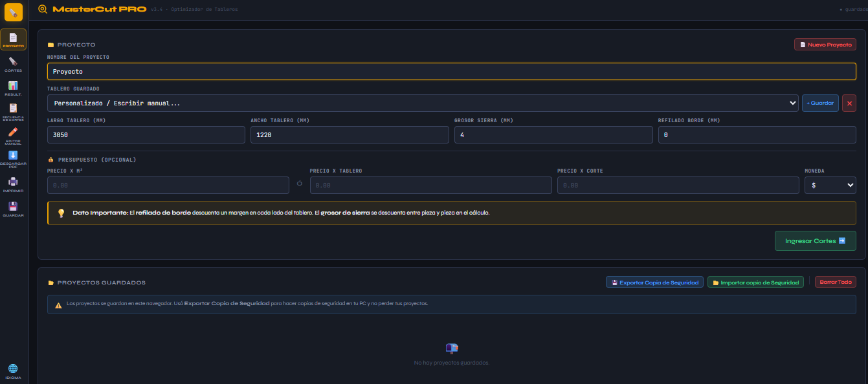Click the Ingresar Cortes button
868x384 pixels.
[816, 240]
